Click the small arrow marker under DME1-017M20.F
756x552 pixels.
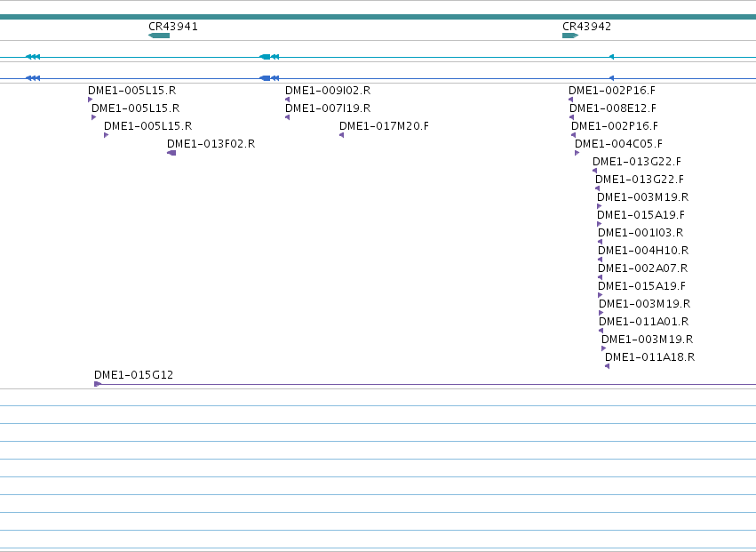pos(342,135)
